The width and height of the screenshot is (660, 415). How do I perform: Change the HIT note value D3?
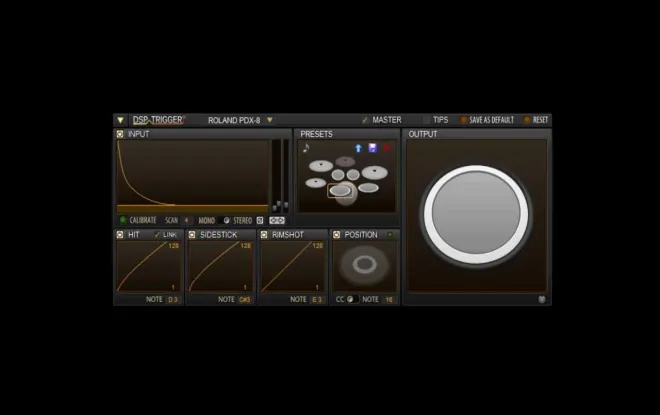173,300
